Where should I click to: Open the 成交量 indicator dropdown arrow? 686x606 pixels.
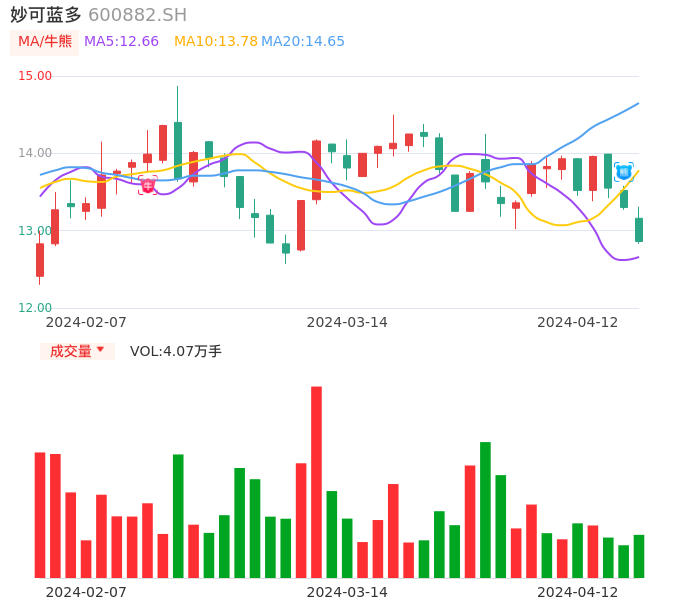click(x=100, y=350)
